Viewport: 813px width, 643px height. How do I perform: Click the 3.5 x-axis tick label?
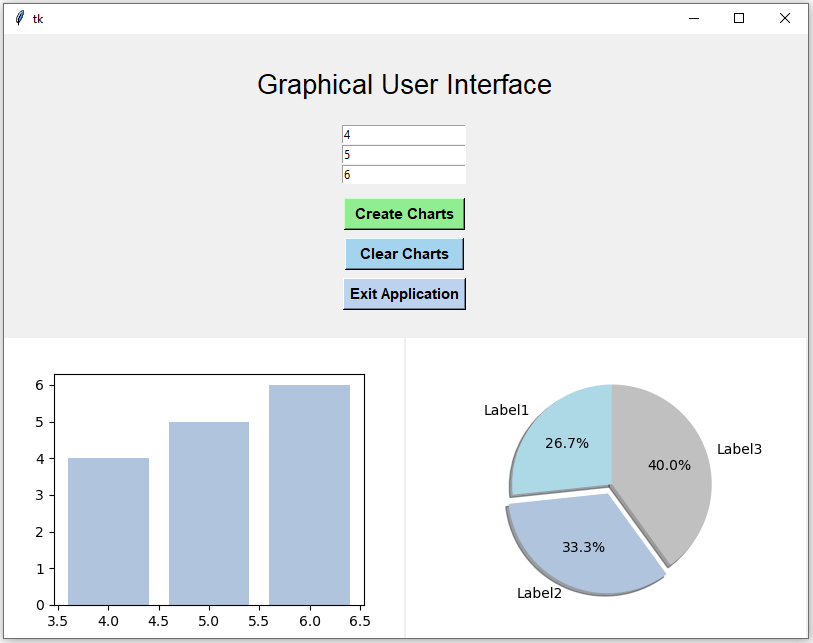tap(58, 621)
